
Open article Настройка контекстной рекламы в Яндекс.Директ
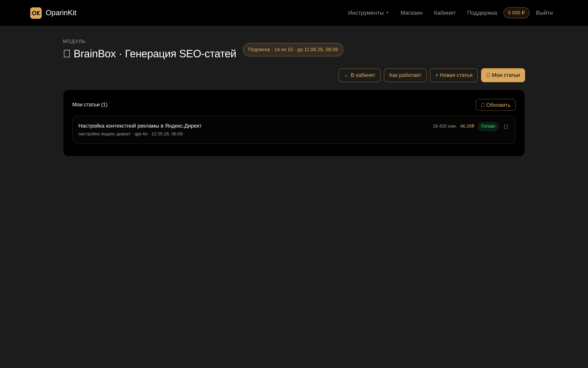pyautogui.click(x=140, y=126)
